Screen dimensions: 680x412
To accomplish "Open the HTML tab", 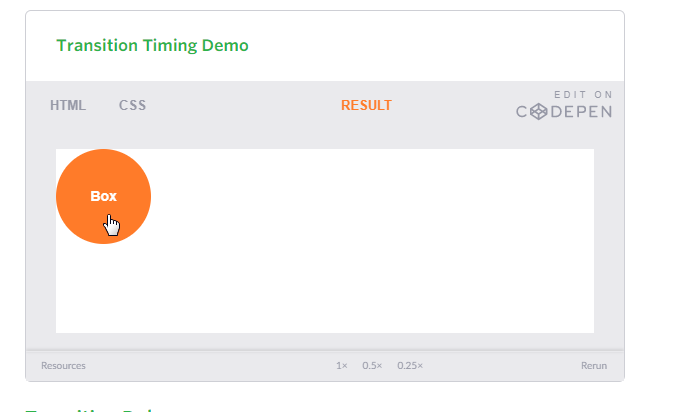I will [x=68, y=105].
